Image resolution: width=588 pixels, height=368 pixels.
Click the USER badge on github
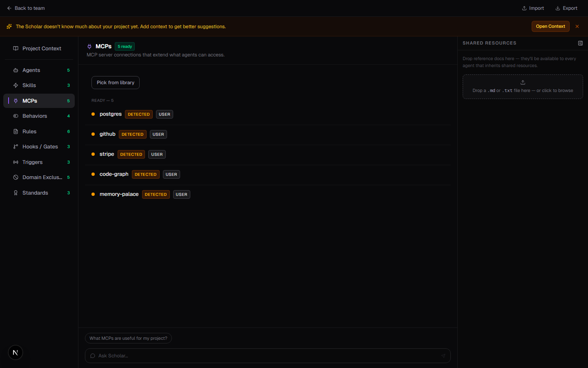point(158,135)
